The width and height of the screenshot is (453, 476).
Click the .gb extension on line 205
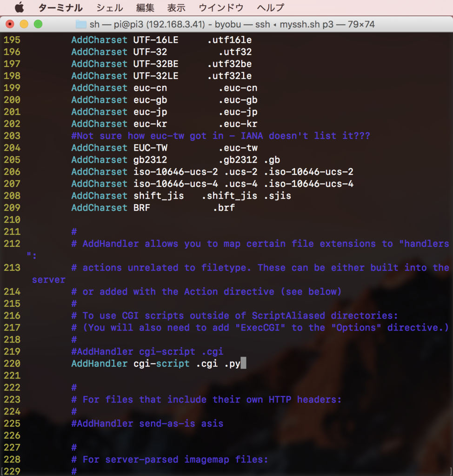(272, 160)
